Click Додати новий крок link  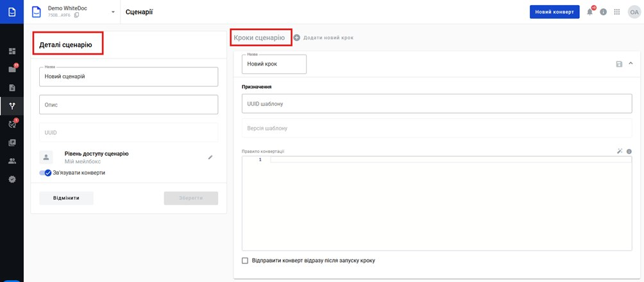click(328, 38)
